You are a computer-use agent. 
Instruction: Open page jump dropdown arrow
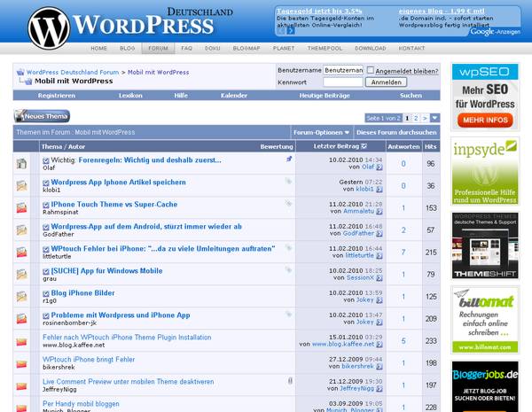click(x=435, y=118)
